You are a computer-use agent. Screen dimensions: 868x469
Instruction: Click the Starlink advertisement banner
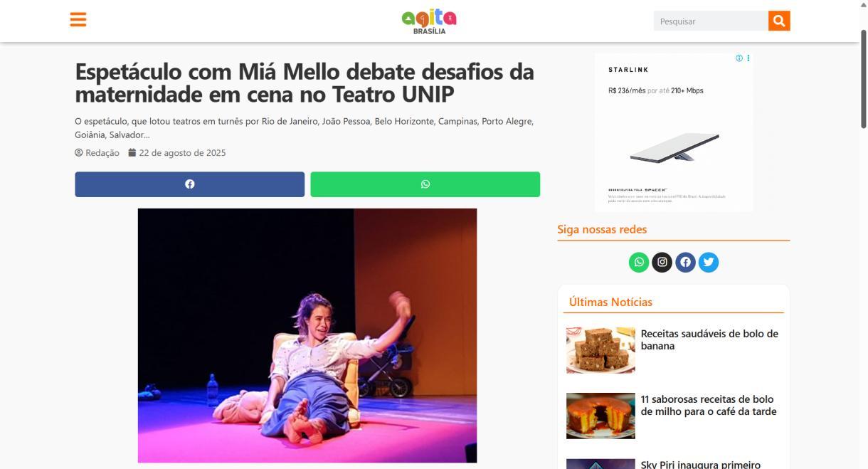(x=674, y=132)
